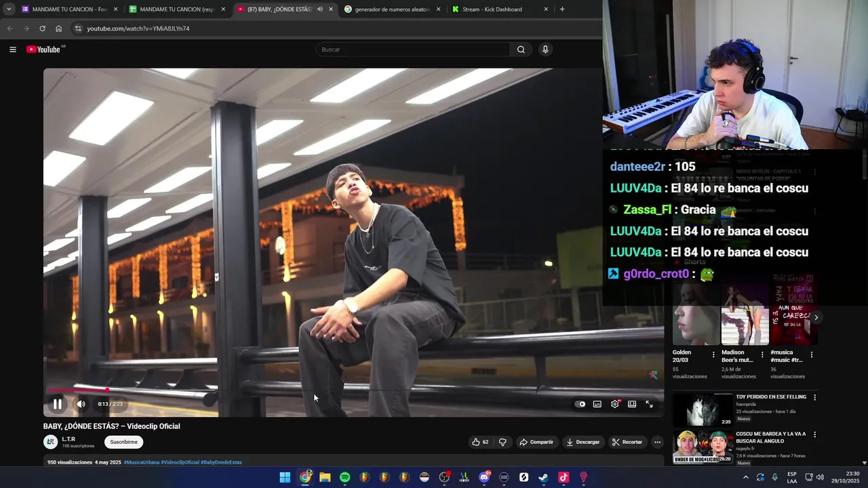Click the #VideoclipOficial hashtag
868x488 pixels.
coord(180,462)
